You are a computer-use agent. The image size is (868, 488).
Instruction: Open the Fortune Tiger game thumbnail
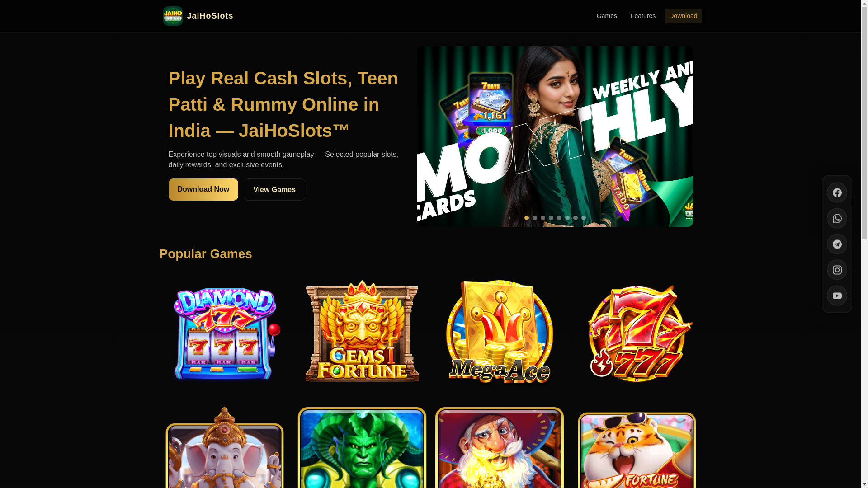pos(637,450)
